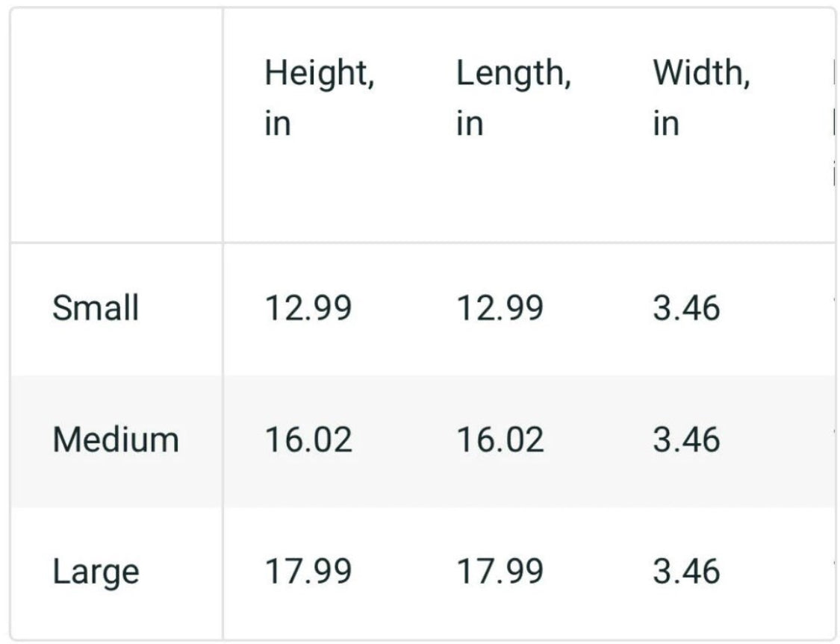The width and height of the screenshot is (840, 644).
Task: Pick the Medium length value 16.02
Action: coord(500,440)
